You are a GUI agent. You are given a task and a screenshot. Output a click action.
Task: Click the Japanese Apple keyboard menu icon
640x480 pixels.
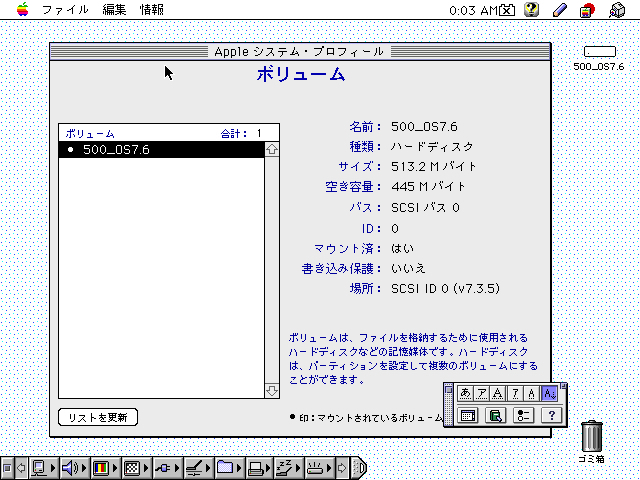click(587, 10)
